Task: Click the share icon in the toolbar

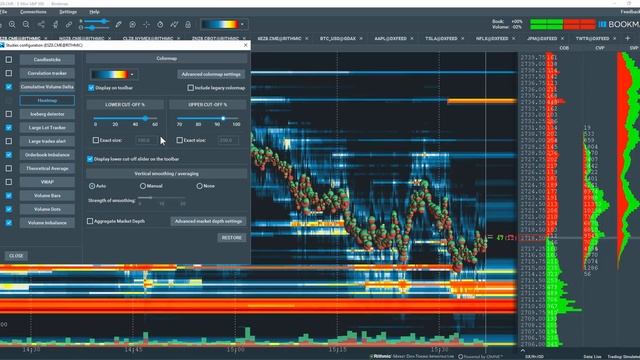Action: [41, 24]
